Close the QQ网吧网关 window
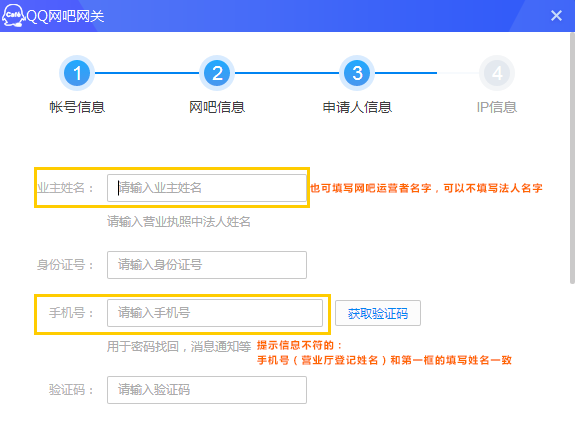Image resolution: width=575 pixels, height=421 pixels. [x=556, y=15]
